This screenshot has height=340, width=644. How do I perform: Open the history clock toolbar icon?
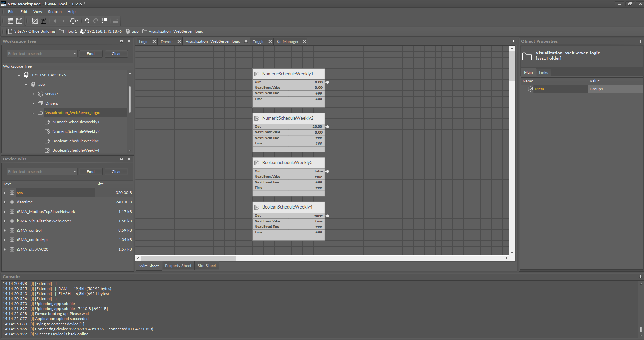tap(73, 21)
